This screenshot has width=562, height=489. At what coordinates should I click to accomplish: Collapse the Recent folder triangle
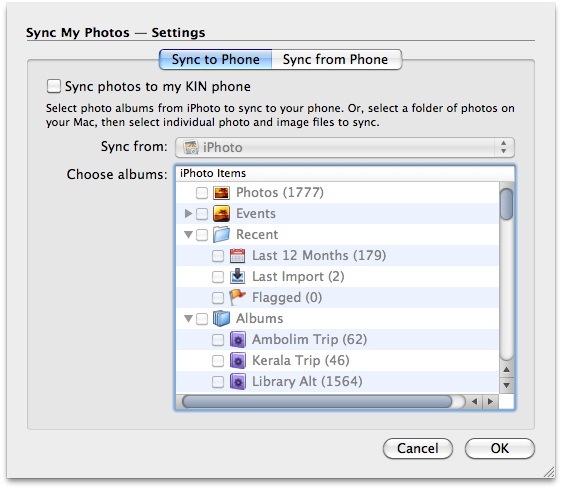[189, 234]
